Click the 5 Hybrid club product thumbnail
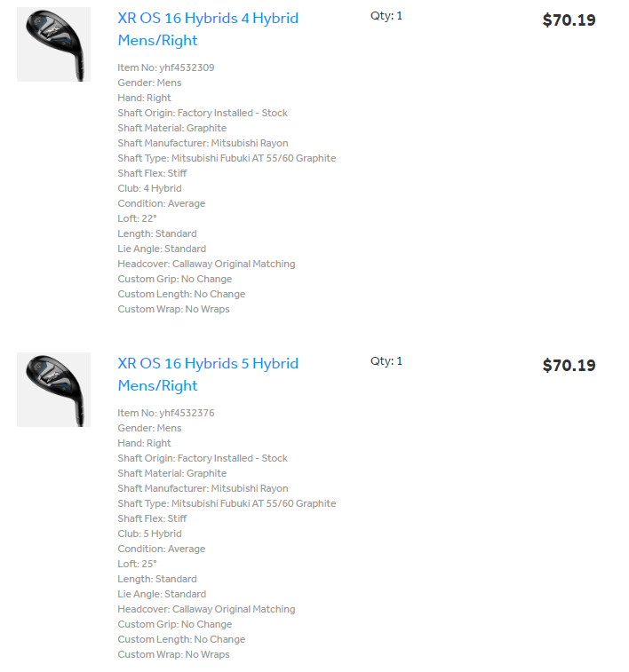Image resolution: width=629 pixels, height=672 pixels. (53, 390)
